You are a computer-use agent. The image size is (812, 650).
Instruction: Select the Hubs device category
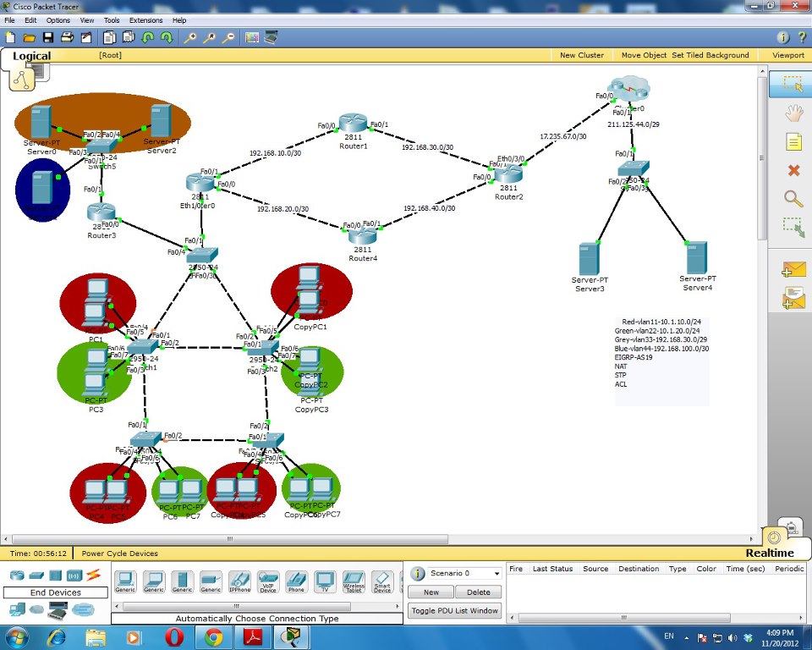tap(56, 575)
